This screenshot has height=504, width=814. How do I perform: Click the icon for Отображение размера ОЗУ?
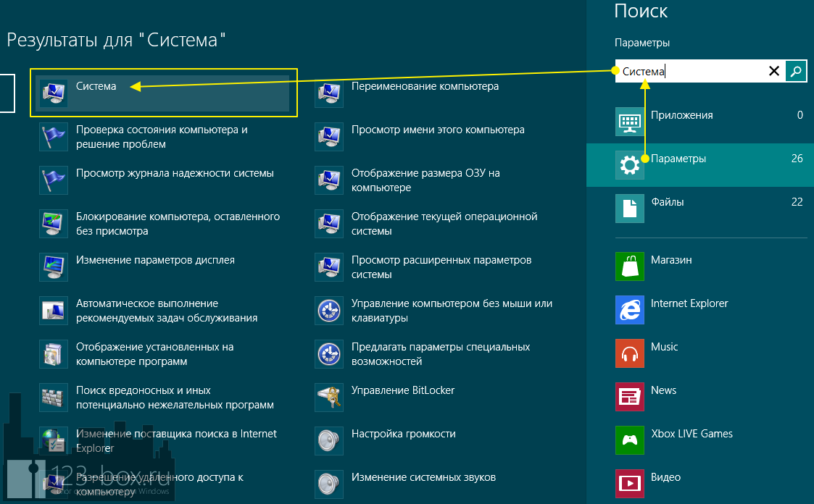(x=329, y=180)
